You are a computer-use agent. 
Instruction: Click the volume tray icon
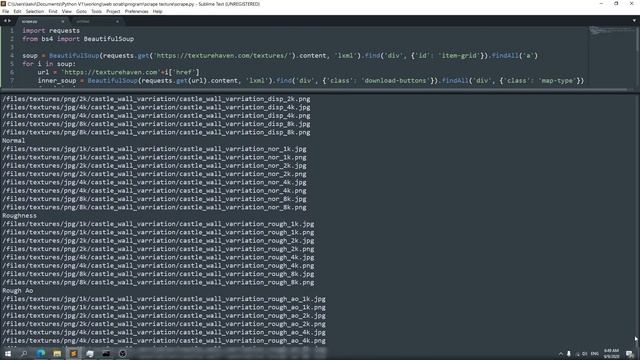(584, 354)
